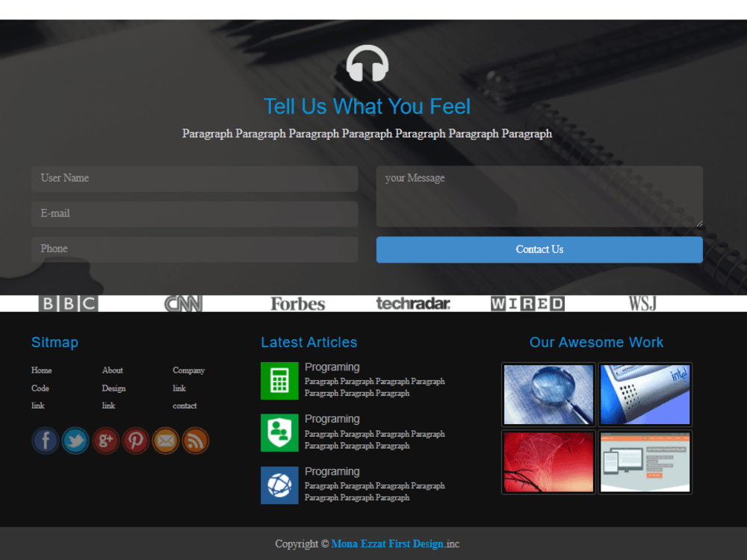The image size is (747, 560).
Task: Open the Design link in Sitmap
Action: pos(114,388)
